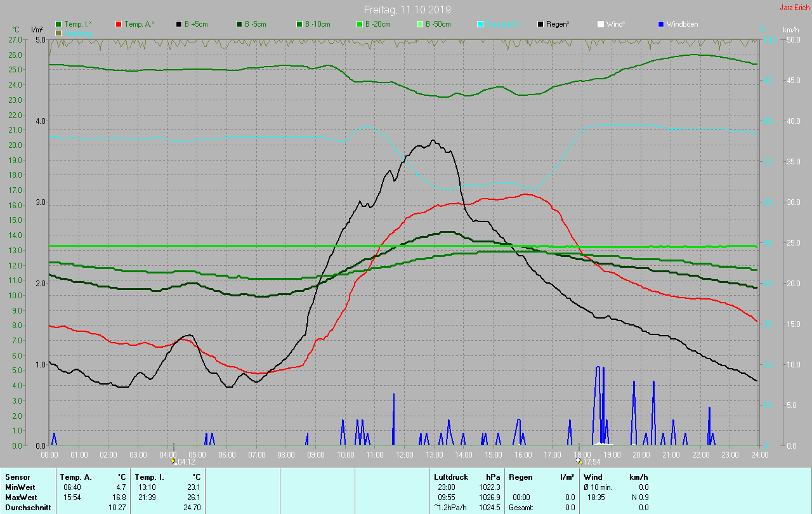Click the Jarz Erich label
Viewport: 812px width, 514px height.
point(794,8)
